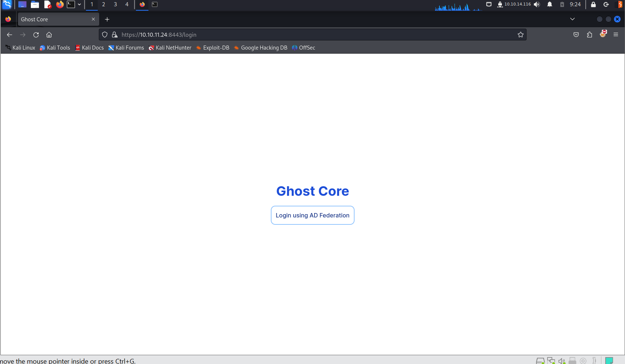This screenshot has width=625, height=364.
Task: Expand the terminal launcher dropdown arrow
Action: (79, 4)
